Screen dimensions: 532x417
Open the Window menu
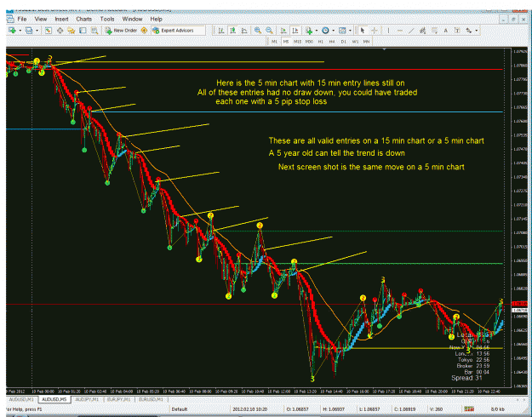[132, 19]
